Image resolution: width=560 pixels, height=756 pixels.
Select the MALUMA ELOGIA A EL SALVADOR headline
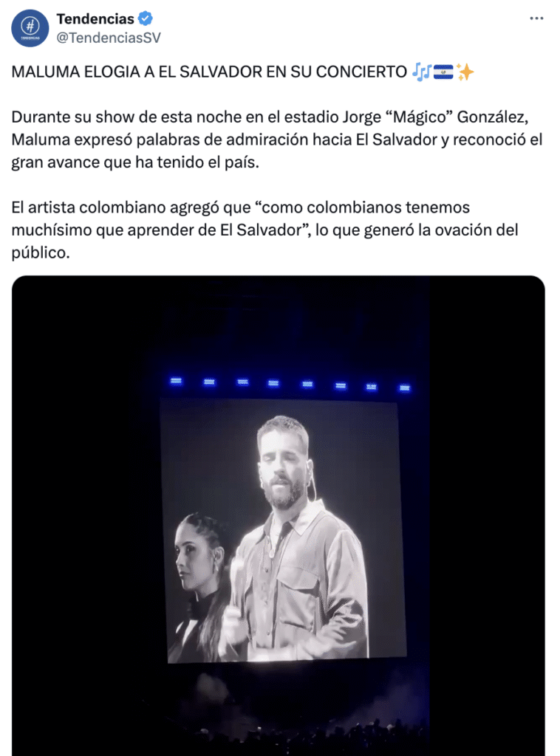point(209,72)
